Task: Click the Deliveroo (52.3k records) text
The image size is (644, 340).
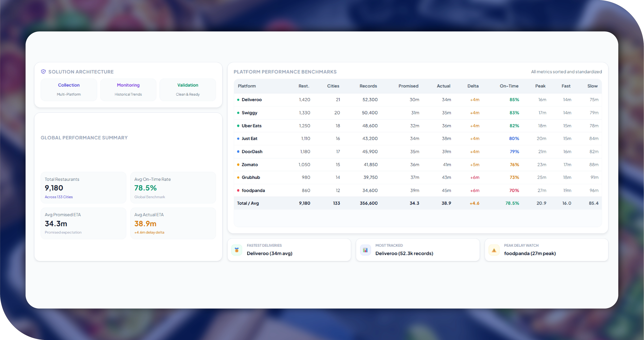Action: (x=404, y=253)
